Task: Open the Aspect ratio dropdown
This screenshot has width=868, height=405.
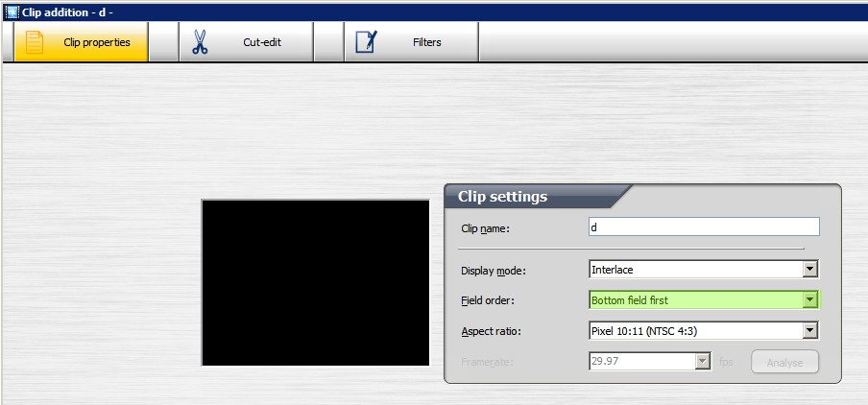Action: point(810,331)
